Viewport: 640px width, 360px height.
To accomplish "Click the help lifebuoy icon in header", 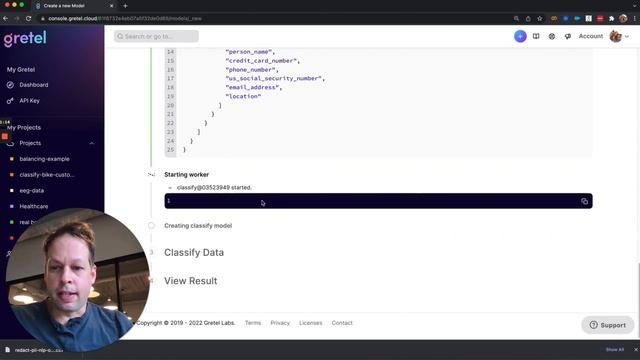I will [552, 36].
